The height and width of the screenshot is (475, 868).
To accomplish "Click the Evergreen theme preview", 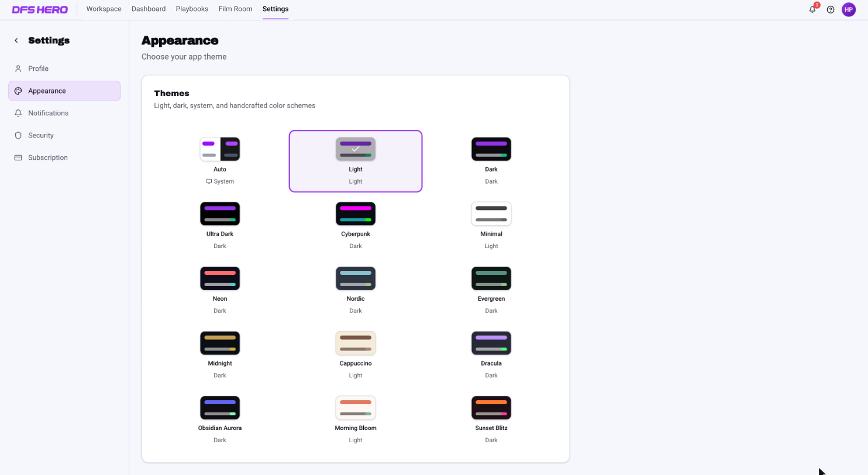I will (491, 278).
